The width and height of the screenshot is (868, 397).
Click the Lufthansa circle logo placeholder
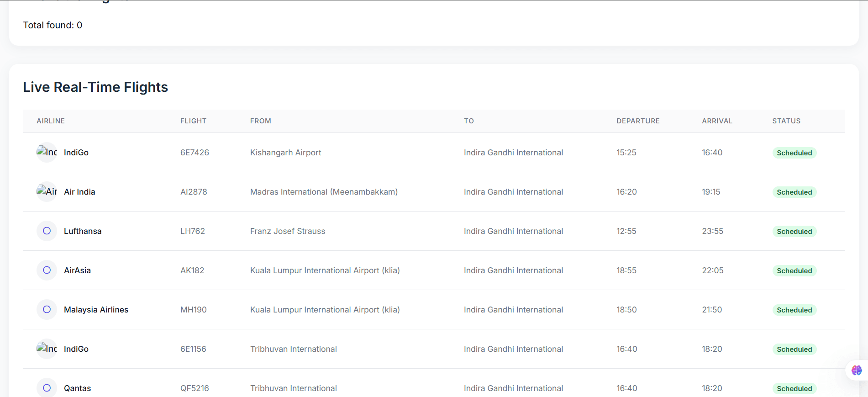47,231
